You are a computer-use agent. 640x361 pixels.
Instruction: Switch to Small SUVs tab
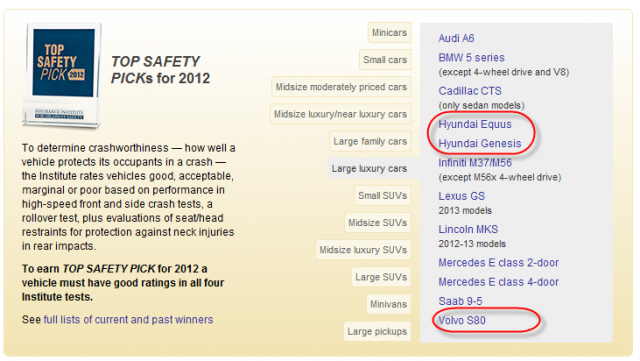click(382, 196)
